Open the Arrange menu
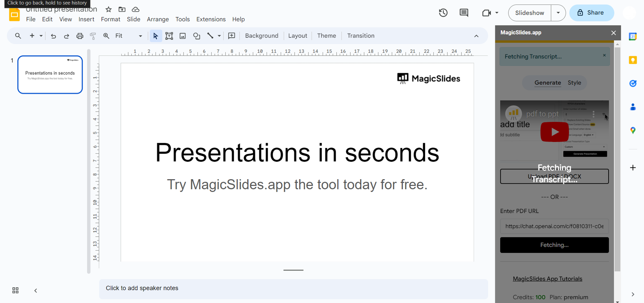 click(x=158, y=19)
